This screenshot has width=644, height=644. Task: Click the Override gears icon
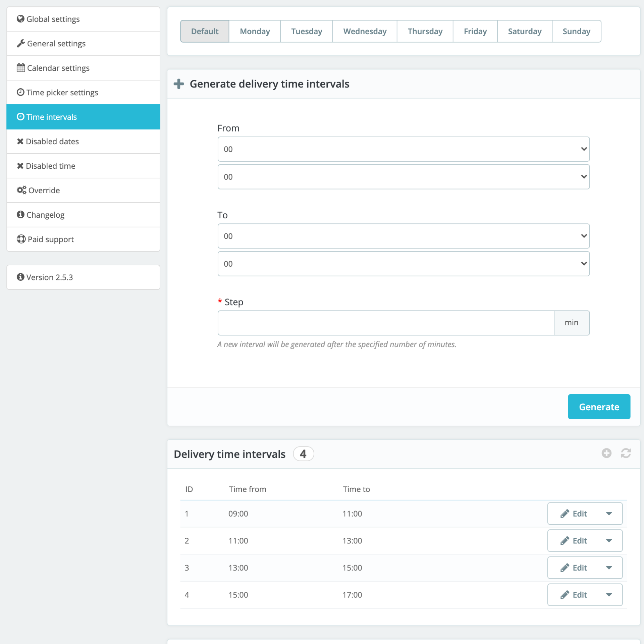point(21,190)
